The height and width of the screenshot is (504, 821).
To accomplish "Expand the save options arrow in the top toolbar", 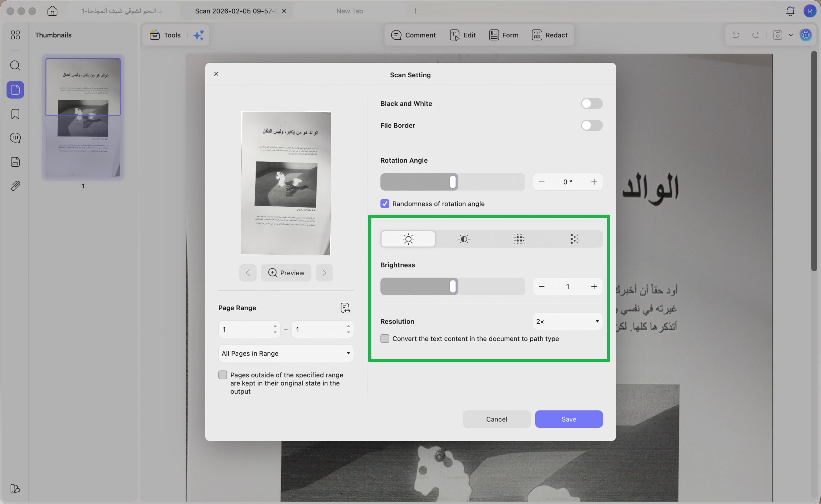I will 791,35.
